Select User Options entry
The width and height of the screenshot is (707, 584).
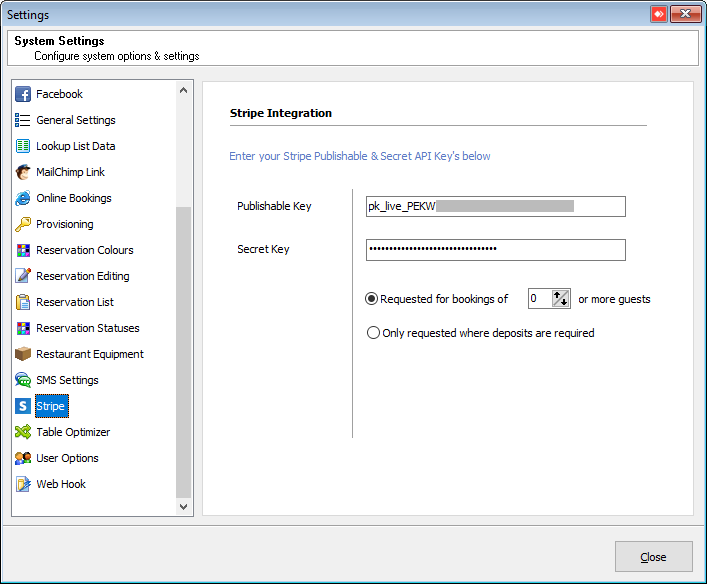coord(67,458)
